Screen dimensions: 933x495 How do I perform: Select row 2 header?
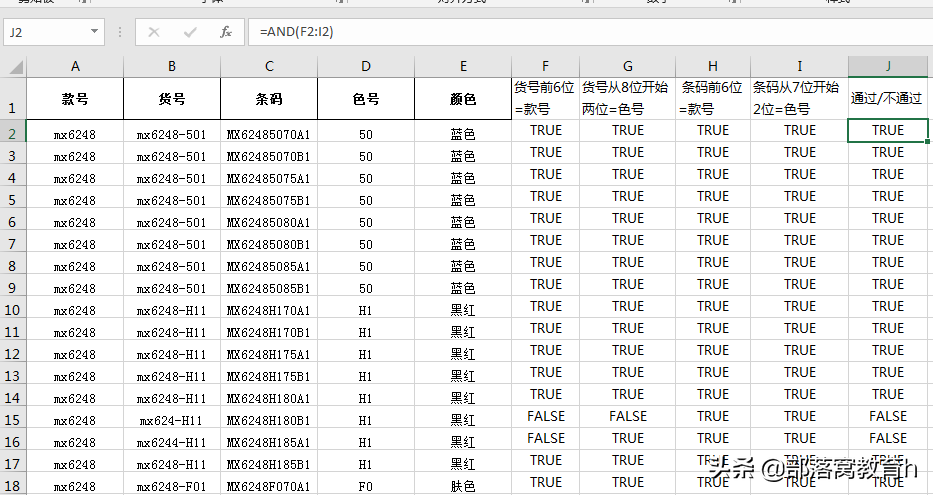pos(12,133)
